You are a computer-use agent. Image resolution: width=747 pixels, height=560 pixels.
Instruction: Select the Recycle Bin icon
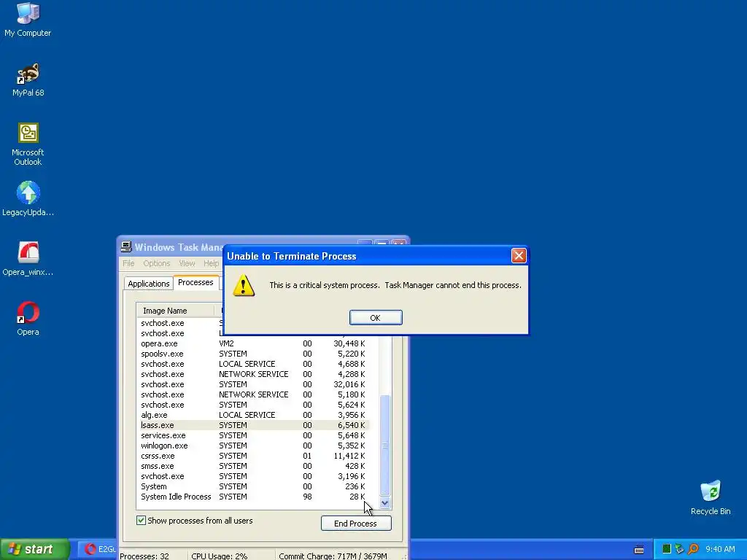pos(711,497)
